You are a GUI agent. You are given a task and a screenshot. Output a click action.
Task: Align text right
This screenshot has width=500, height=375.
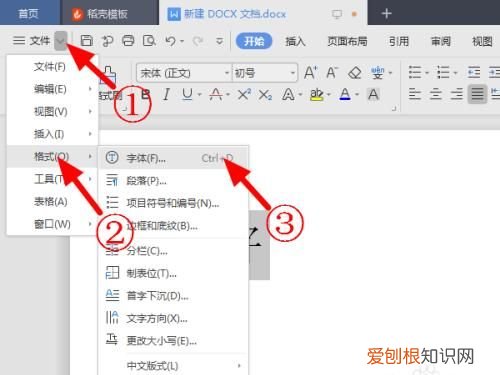[x=457, y=94]
